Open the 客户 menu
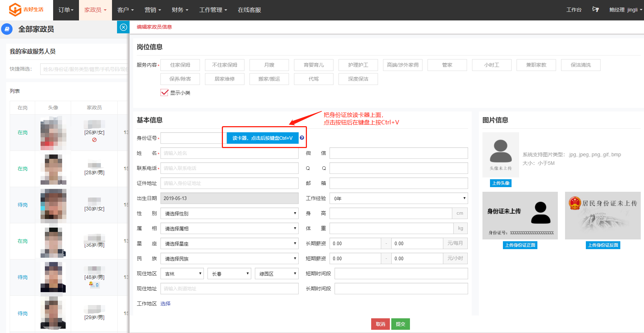This screenshot has height=333, width=644. pos(126,10)
